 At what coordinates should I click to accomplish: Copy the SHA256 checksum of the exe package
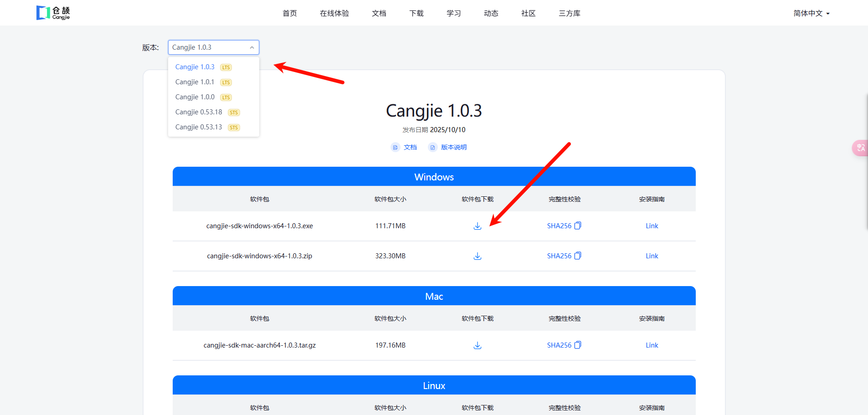tap(578, 225)
